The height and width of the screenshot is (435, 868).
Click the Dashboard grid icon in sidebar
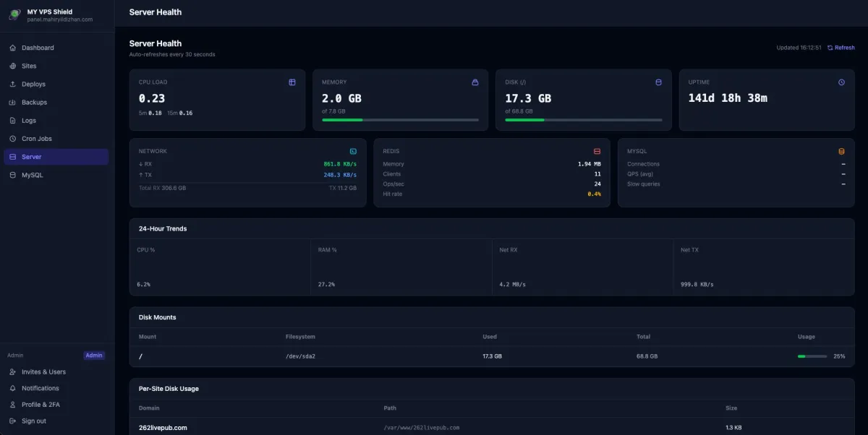pyautogui.click(x=13, y=48)
